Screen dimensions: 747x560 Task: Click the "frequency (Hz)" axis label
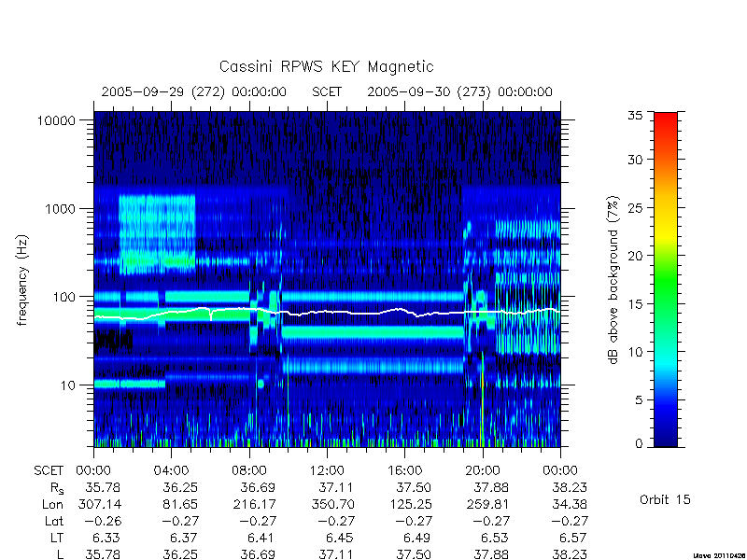[22, 280]
